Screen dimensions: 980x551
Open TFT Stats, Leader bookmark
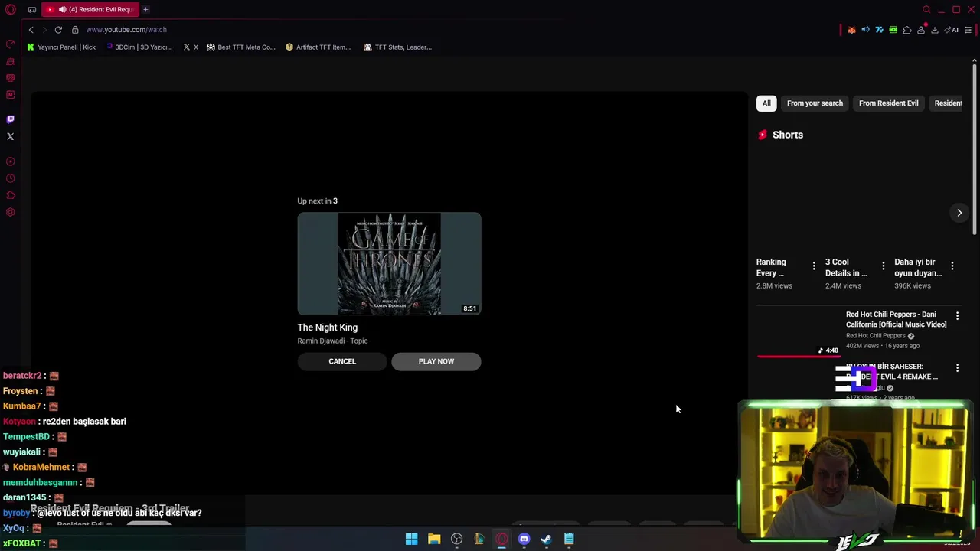point(397,47)
